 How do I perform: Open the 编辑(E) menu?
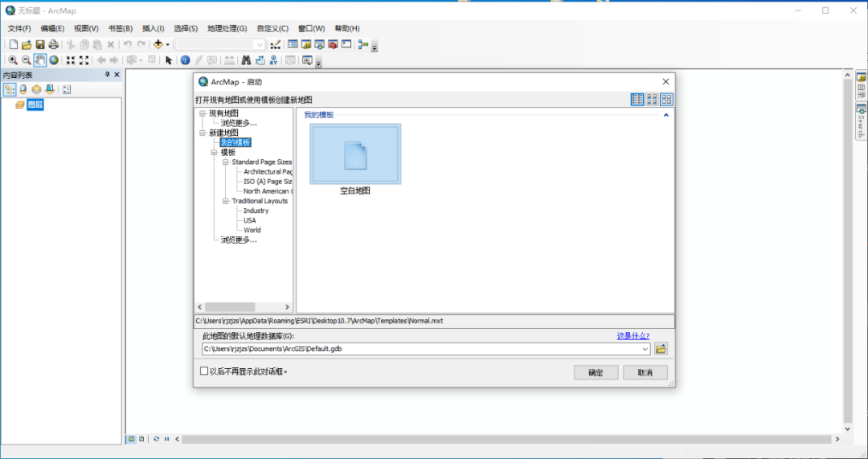coord(52,28)
